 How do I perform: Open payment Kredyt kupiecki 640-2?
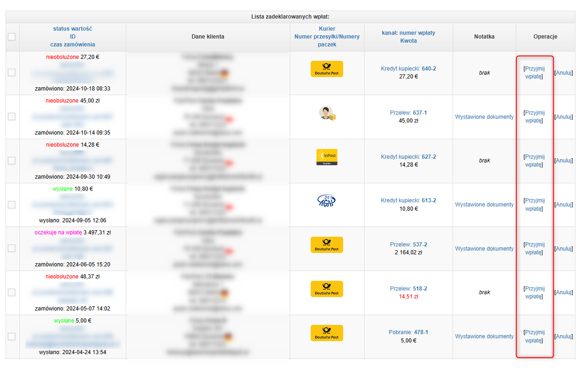click(409, 69)
